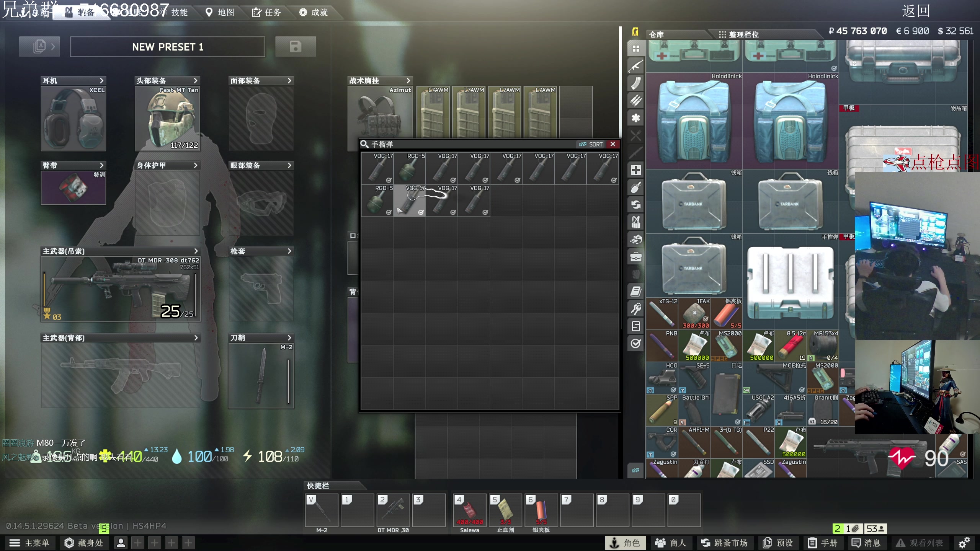This screenshot has width=980, height=551.
Task: Select the M-2 knife in scabbard slot
Action: (x=261, y=376)
